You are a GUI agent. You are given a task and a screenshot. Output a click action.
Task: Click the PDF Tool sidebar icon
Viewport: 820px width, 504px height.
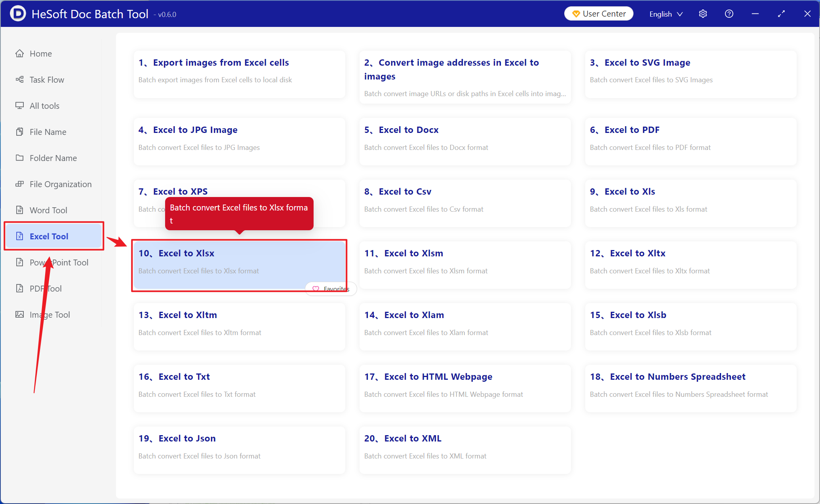tap(19, 288)
